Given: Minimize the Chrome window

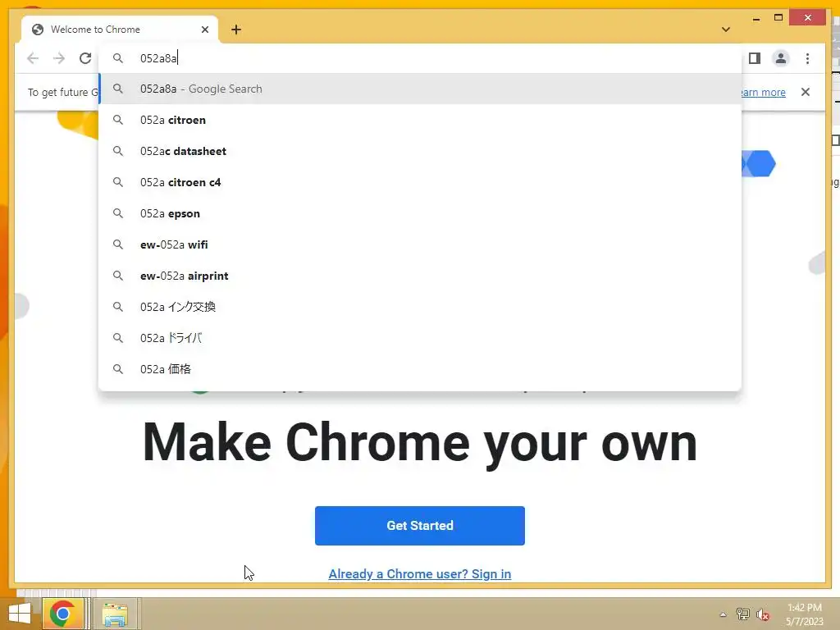Looking at the screenshot, I should (x=756, y=19).
